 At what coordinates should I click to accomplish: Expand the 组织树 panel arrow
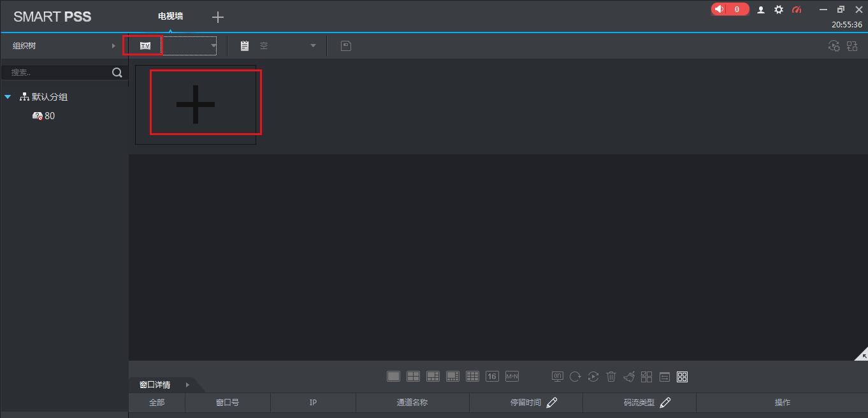pyautogui.click(x=113, y=46)
